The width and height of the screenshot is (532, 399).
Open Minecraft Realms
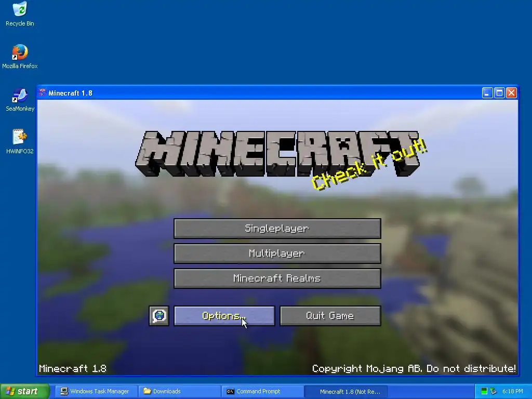pyautogui.click(x=277, y=278)
